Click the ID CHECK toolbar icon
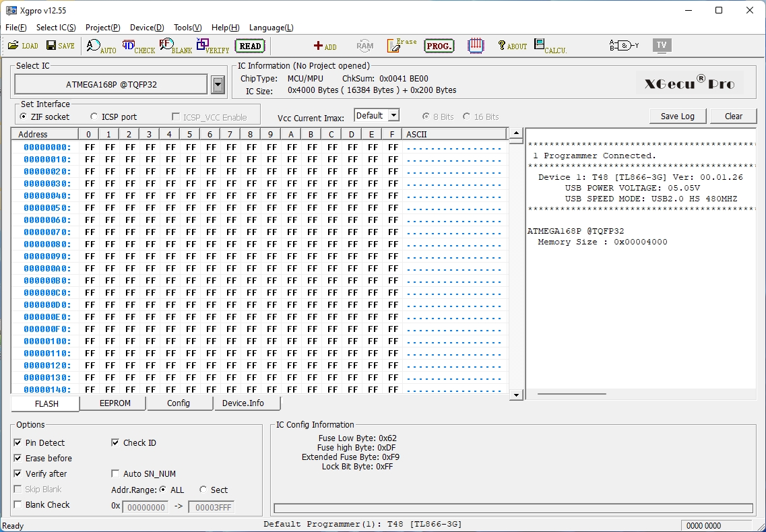This screenshot has height=532, width=766. (x=138, y=46)
